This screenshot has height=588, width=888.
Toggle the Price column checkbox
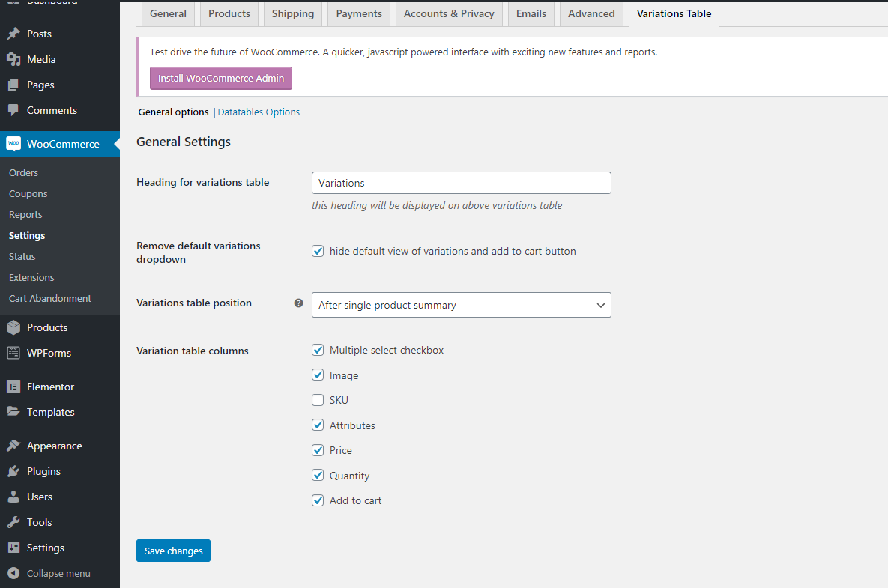pyautogui.click(x=318, y=450)
